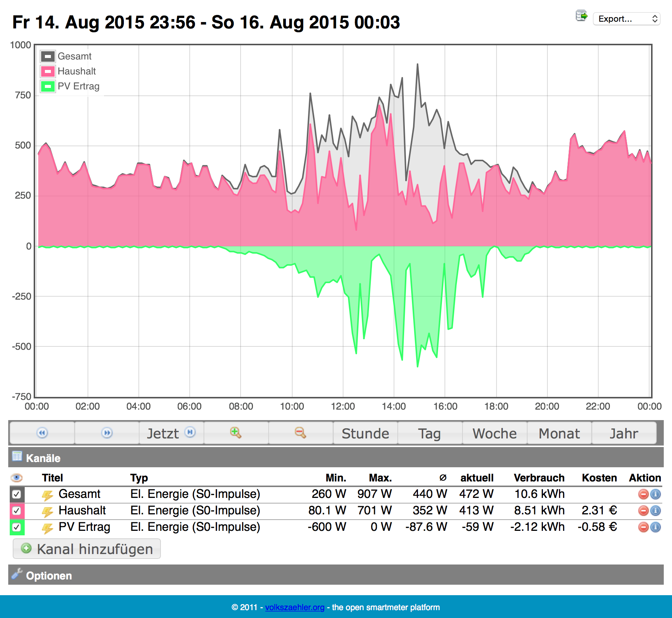The image size is (672, 618).
Task: Move forward in time with forward button
Action: (x=107, y=433)
